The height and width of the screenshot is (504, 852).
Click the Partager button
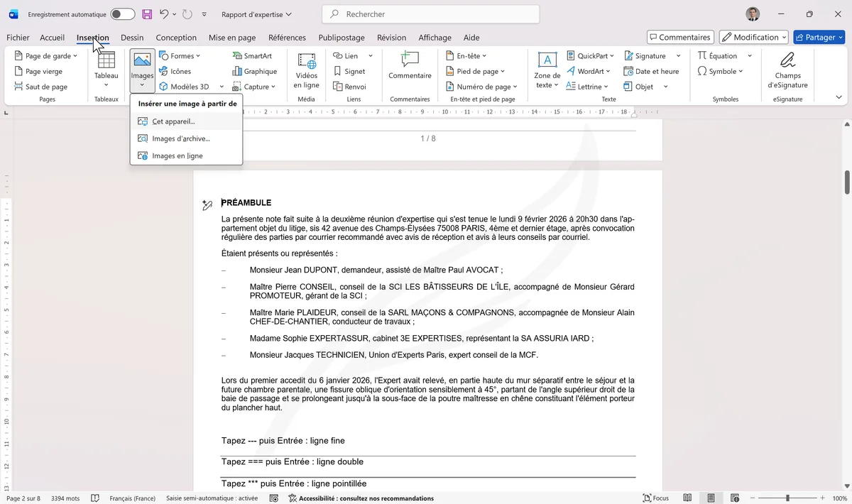[819, 36]
